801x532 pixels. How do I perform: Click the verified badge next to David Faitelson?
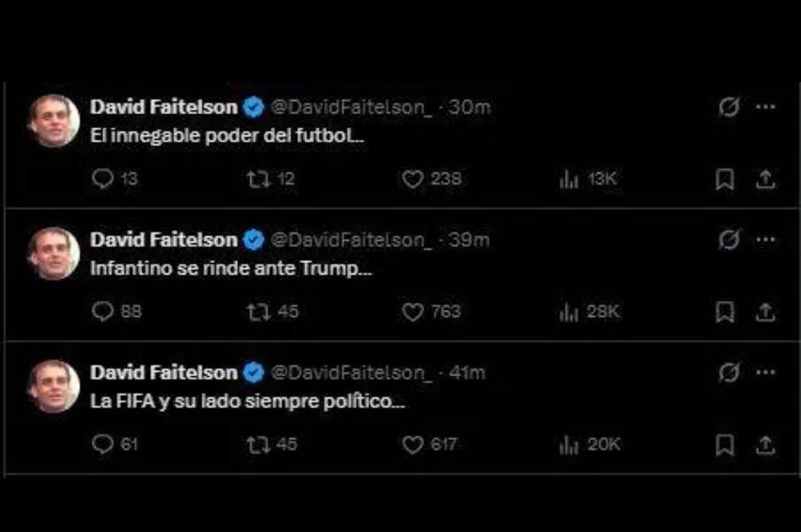(252, 105)
